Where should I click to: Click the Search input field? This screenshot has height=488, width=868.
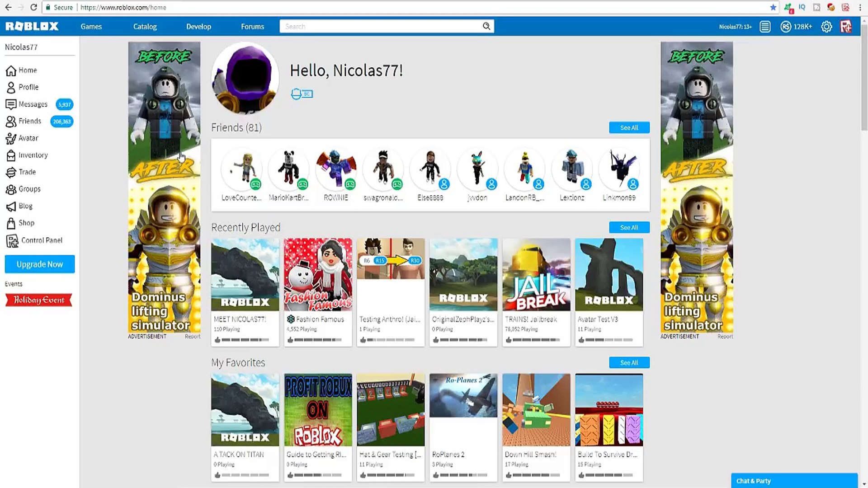coord(380,27)
